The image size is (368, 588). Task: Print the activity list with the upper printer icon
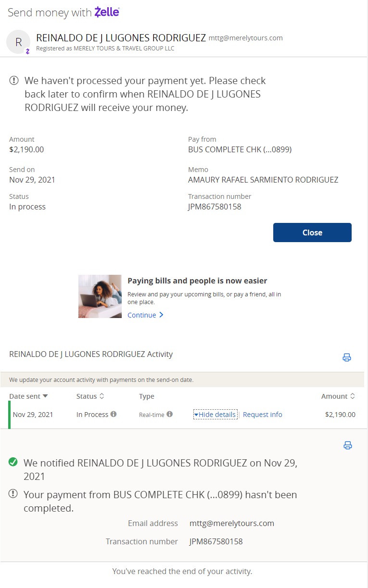tap(347, 357)
